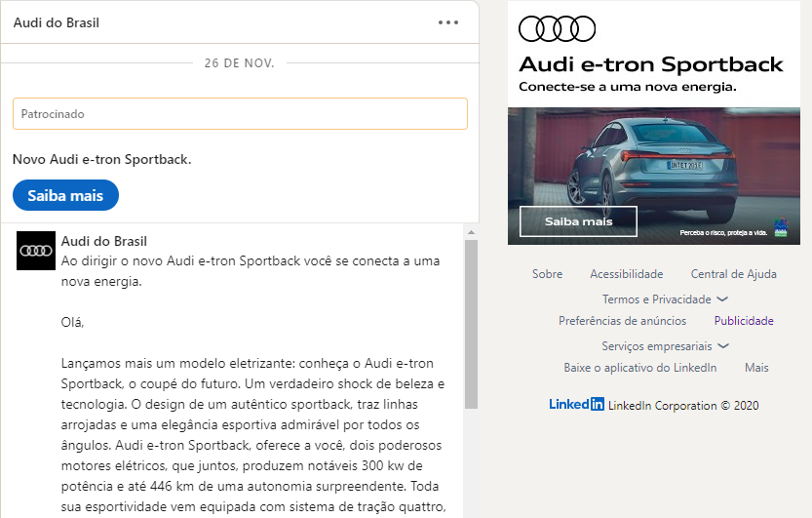Click the Audi rings logo in the ad banner
The width and height of the screenshot is (812, 518).
pos(558,28)
